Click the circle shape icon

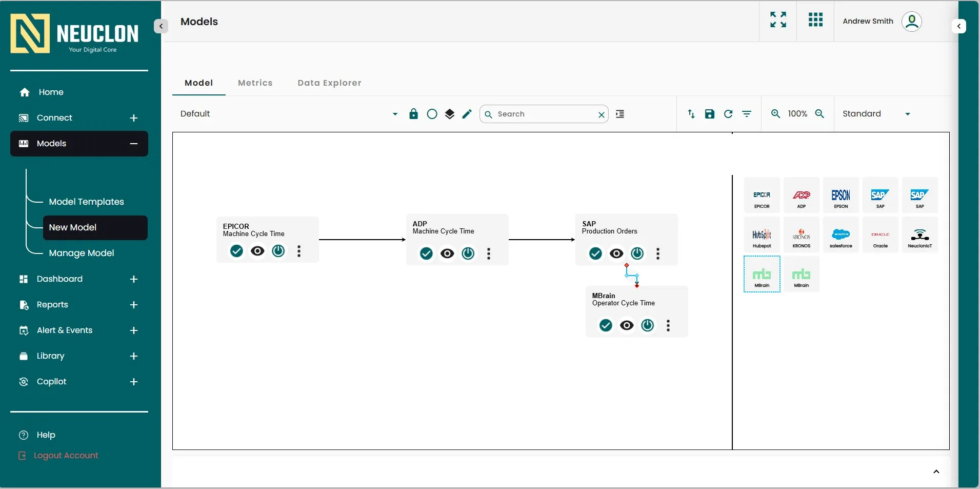(432, 114)
